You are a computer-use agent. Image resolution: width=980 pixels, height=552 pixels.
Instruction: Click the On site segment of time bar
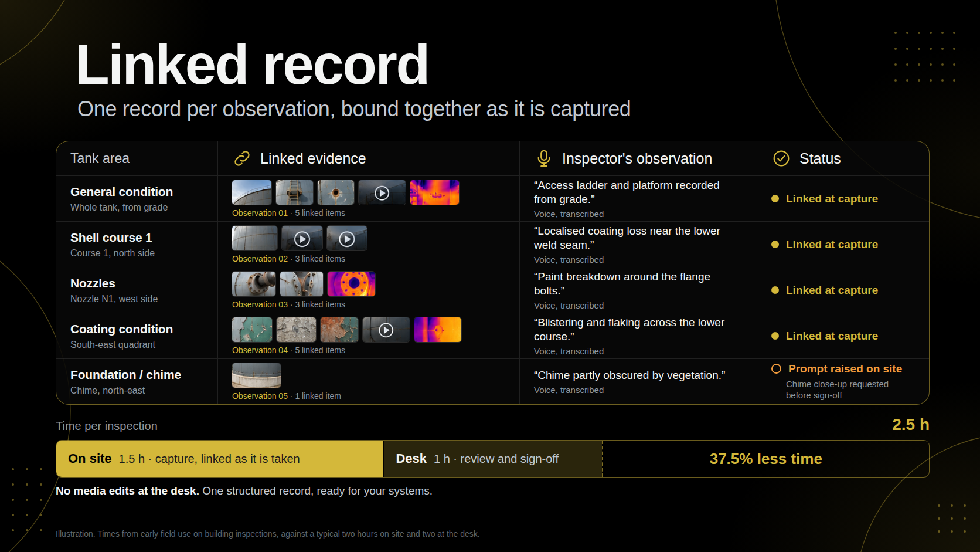point(220,459)
